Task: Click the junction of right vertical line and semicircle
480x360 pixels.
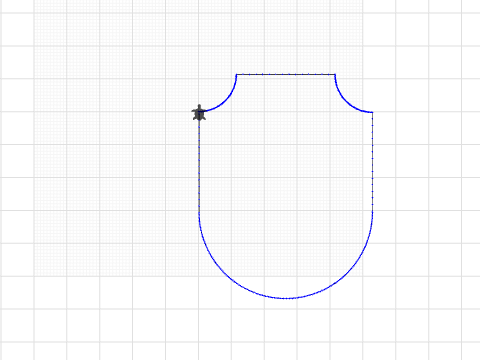Action: [372, 212]
